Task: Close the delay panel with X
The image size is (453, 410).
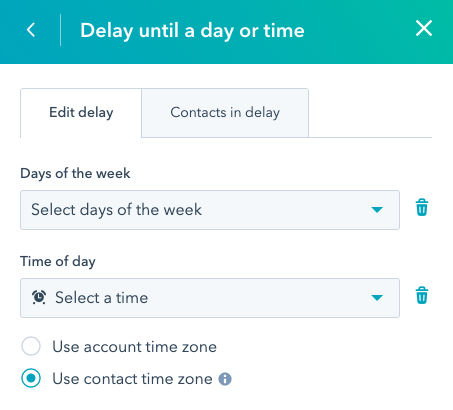Action: point(424,28)
